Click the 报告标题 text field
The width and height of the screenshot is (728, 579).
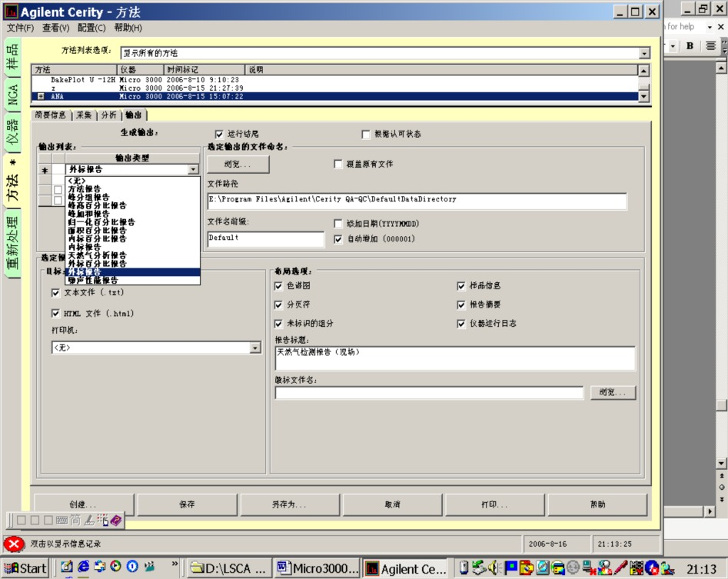tap(455, 358)
